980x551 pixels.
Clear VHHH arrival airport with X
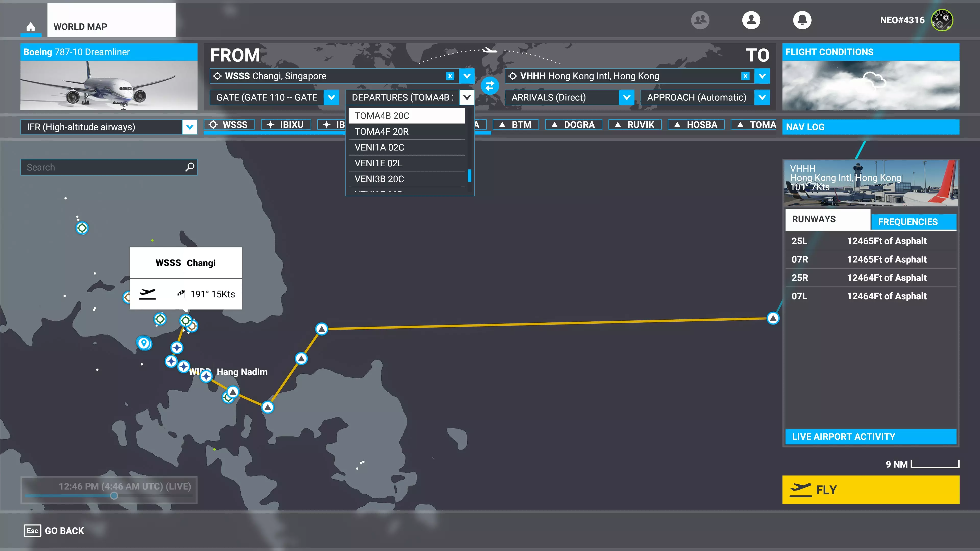[745, 76]
